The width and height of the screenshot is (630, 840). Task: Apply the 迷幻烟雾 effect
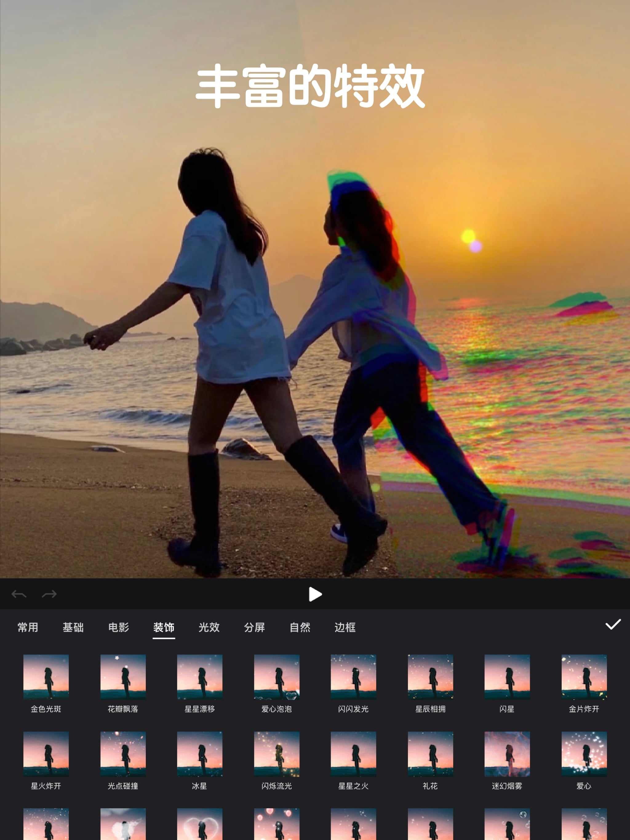coord(507,754)
